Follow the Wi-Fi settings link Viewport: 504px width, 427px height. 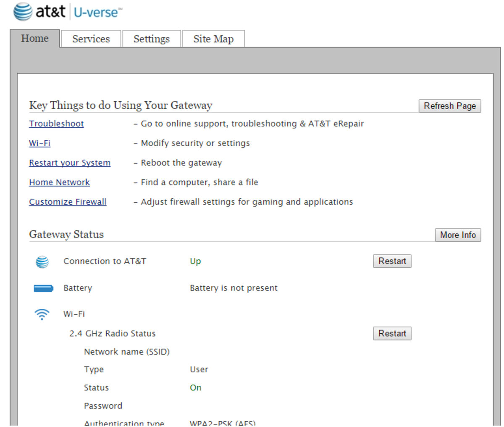click(x=39, y=143)
